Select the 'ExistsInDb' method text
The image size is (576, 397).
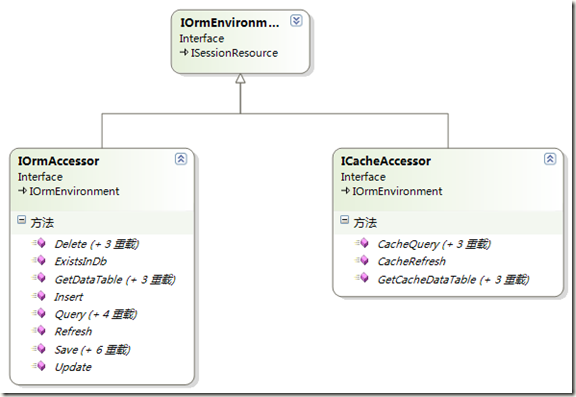[x=80, y=261]
